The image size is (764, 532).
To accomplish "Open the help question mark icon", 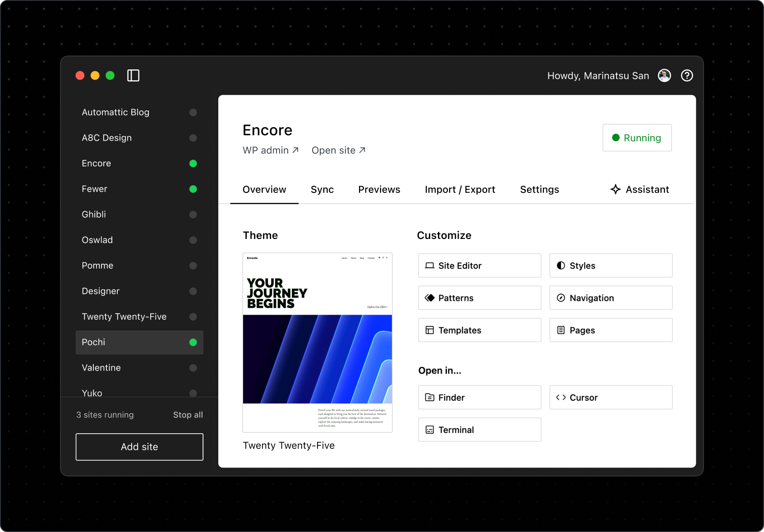I will pyautogui.click(x=686, y=75).
